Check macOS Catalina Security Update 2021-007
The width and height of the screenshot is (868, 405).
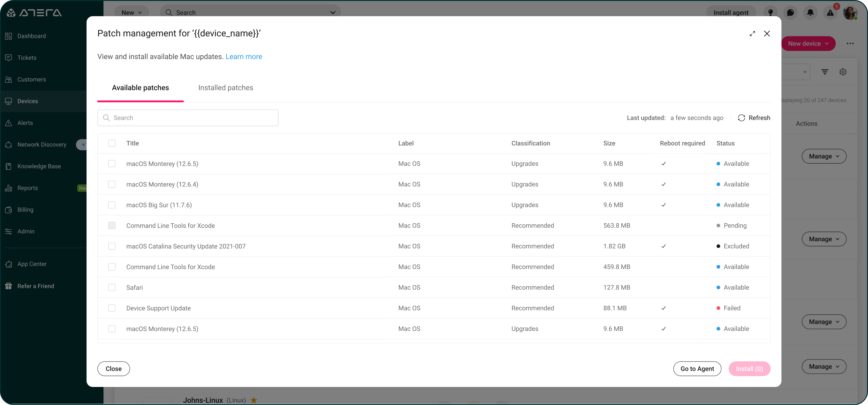coord(112,246)
